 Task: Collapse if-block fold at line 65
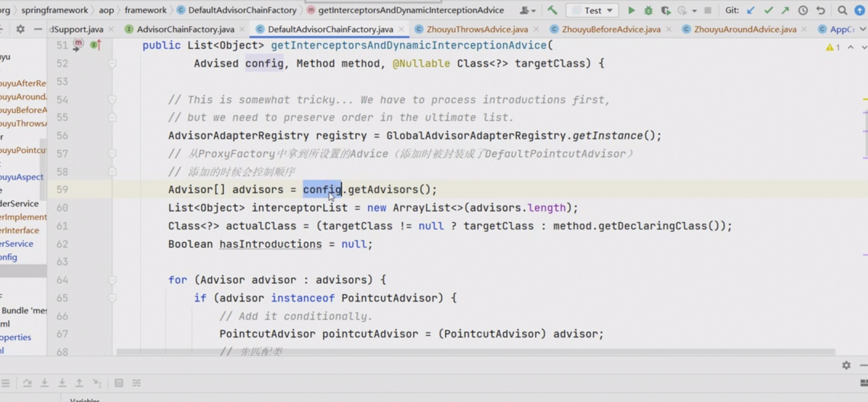(112, 298)
